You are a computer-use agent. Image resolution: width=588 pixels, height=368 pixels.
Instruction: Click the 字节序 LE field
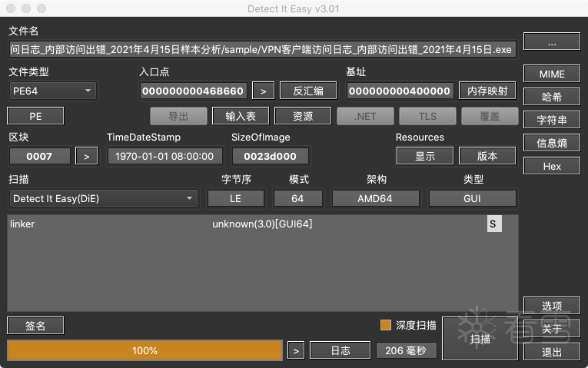click(x=235, y=198)
